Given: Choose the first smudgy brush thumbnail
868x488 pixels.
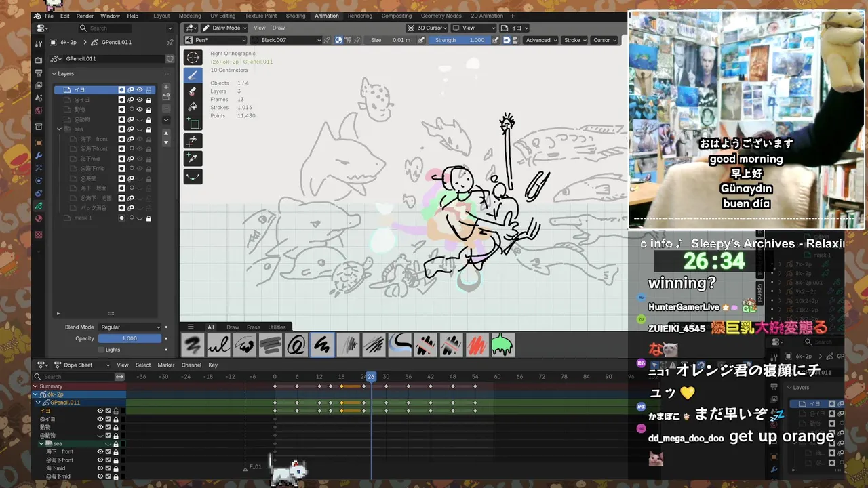Looking at the screenshot, I should (193, 345).
